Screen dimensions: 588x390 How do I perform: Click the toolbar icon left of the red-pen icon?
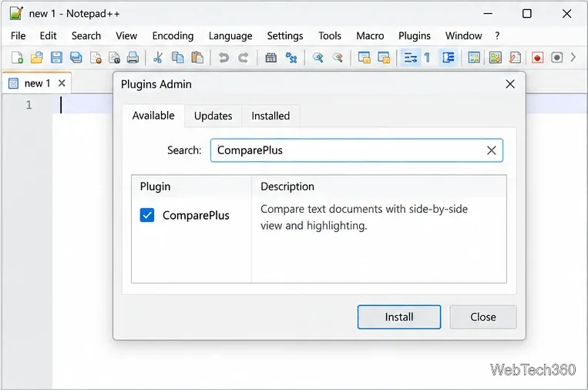495,57
